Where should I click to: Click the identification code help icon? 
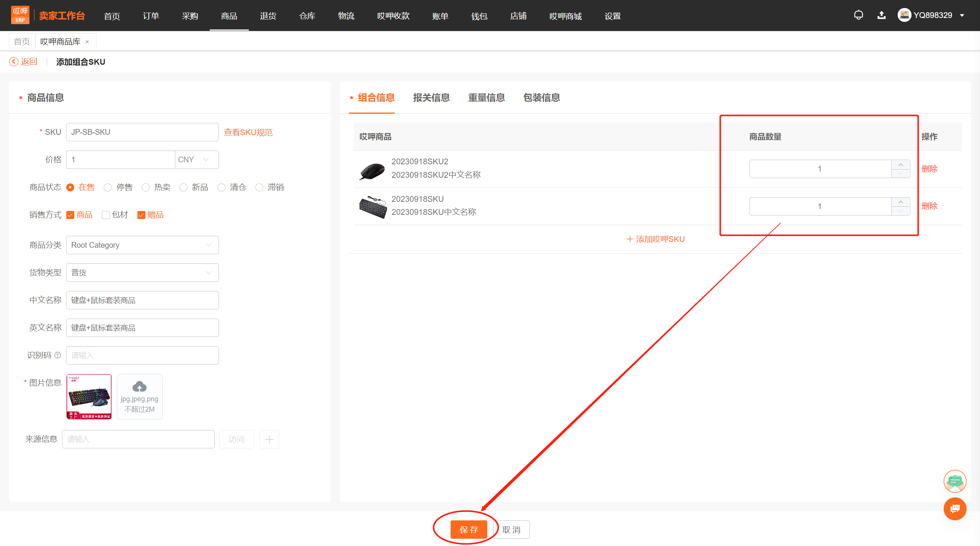pyautogui.click(x=58, y=355)
